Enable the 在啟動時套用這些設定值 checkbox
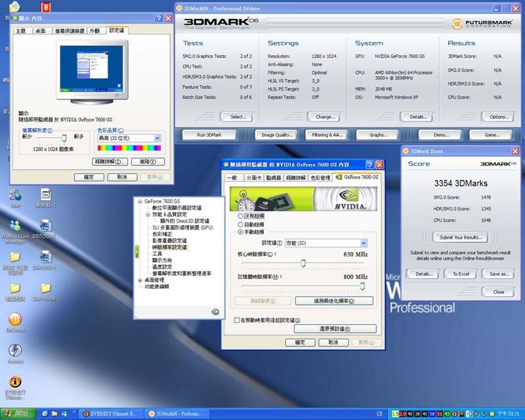This screenshot has height=420, width=525. point(237,320)
